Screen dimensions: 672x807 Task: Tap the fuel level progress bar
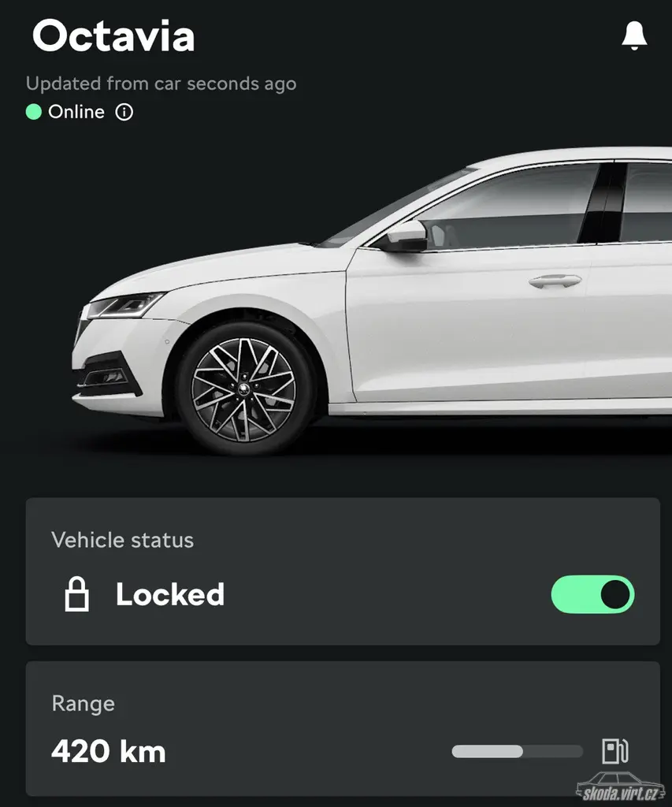point(517,751)
